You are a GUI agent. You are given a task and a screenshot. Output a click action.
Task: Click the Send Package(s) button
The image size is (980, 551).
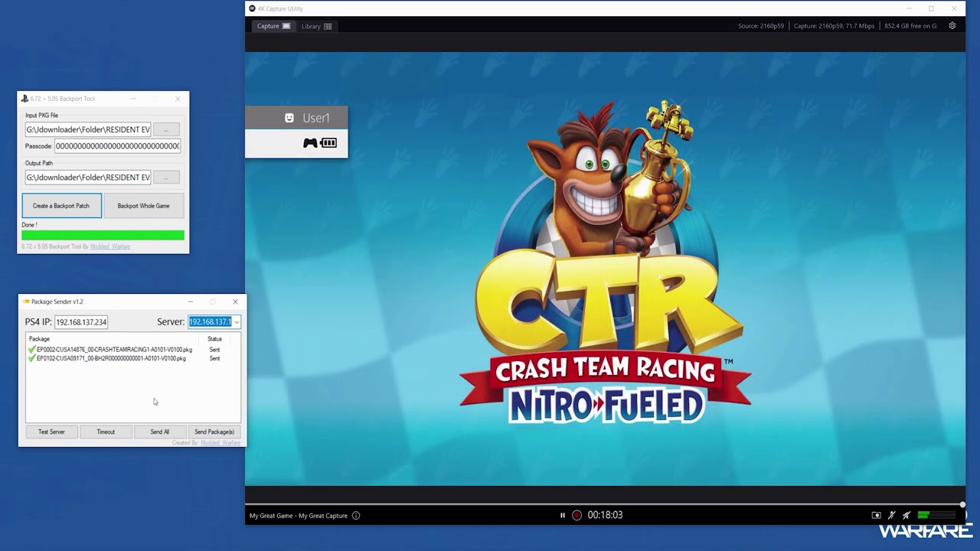tap(214, 432)
